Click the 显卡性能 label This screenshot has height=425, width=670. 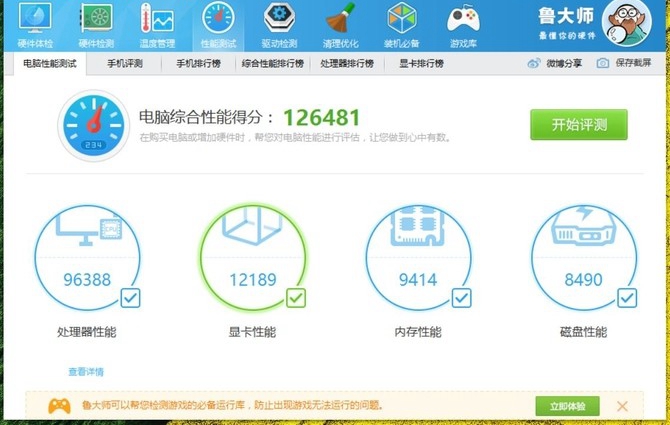pyautogui.click(x=252, y=332)
